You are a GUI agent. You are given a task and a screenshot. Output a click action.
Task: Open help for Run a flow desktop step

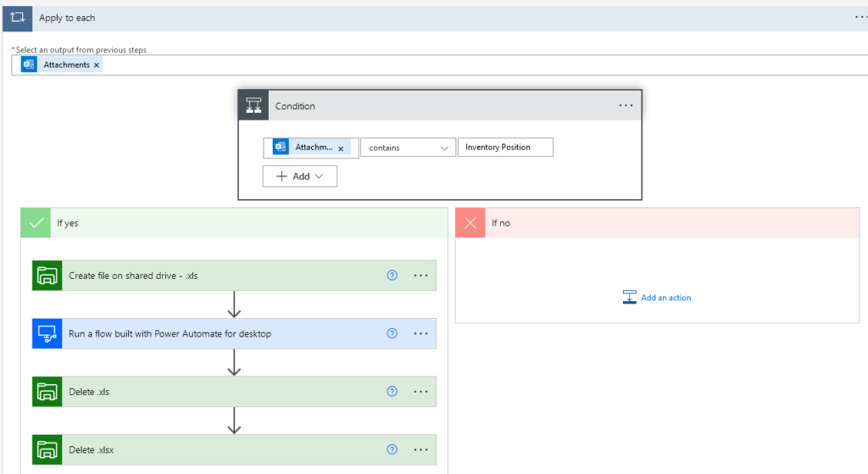[392, 333]
